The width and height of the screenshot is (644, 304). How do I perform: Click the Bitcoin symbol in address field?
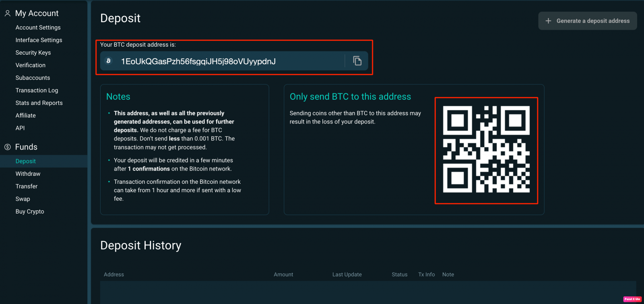(108, 61)
